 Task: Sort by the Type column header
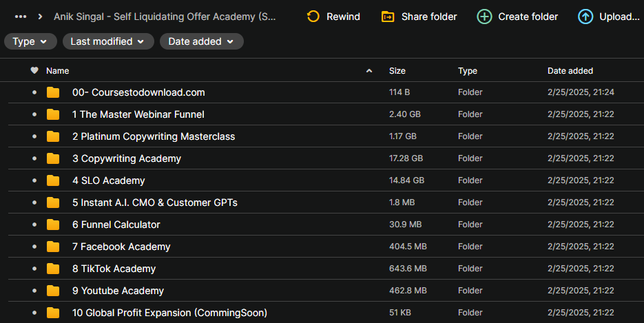coord(468,71)
